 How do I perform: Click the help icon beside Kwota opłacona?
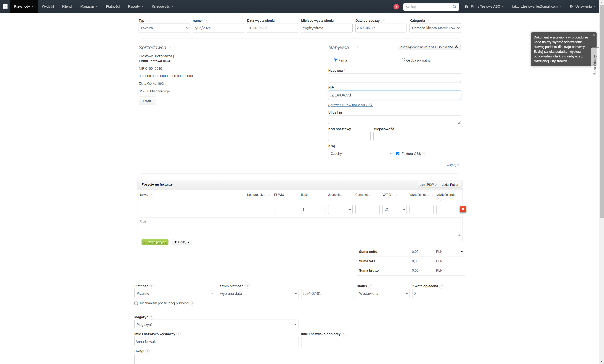pyautogui.click(x=441, y=286)
